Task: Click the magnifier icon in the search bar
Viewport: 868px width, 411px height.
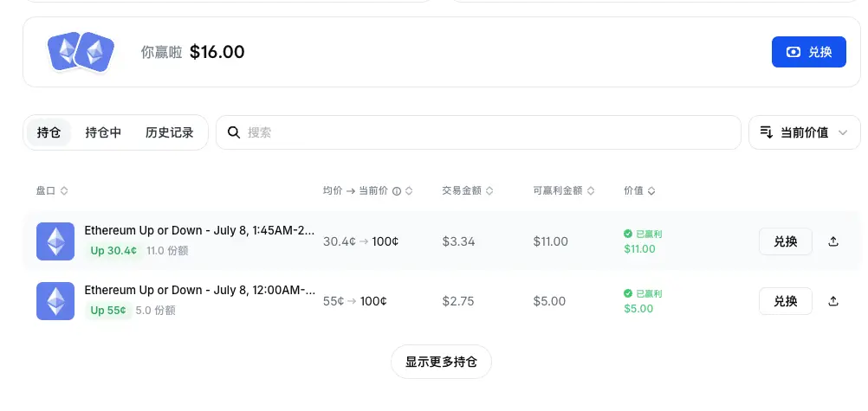Action: pos(234,132)
